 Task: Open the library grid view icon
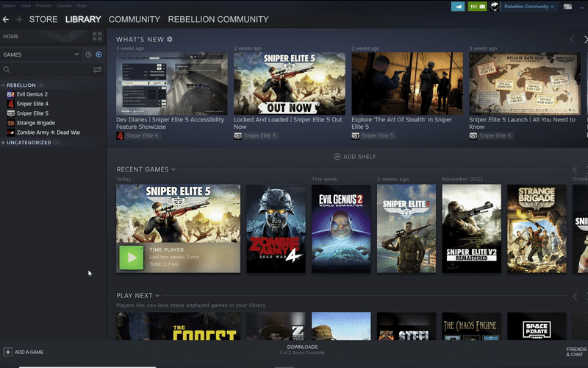pyautogui.click(x=97, y=36)
